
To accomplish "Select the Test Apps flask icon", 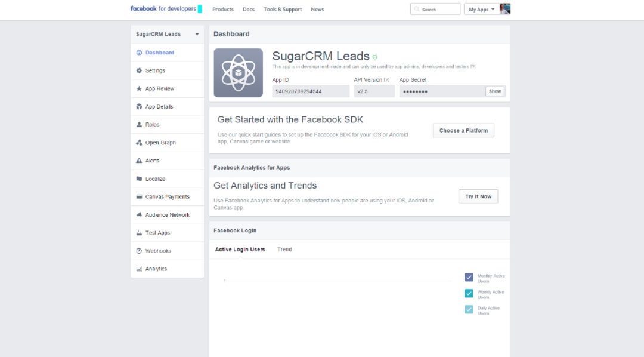I will (139, 233).
